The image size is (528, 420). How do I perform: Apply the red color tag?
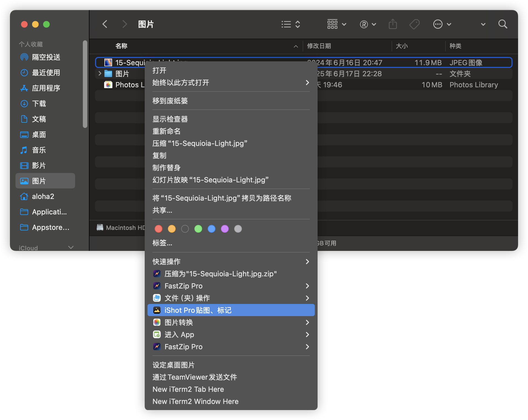point(159,229)
